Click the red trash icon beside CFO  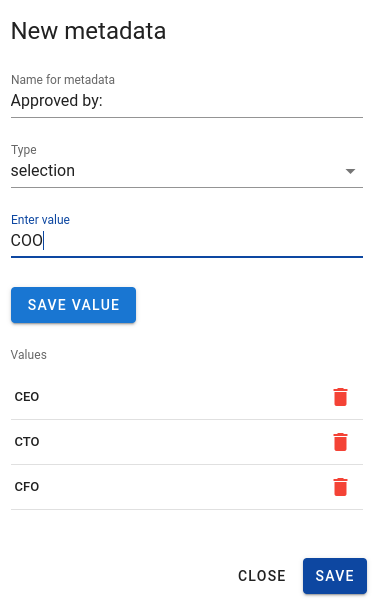click(x=340, y=487)
